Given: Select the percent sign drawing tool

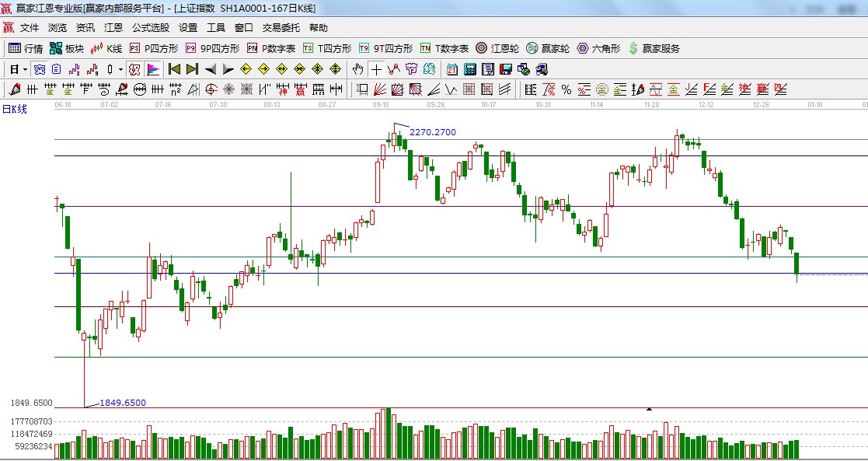Looking at the screenshot, I should point(566,89).
